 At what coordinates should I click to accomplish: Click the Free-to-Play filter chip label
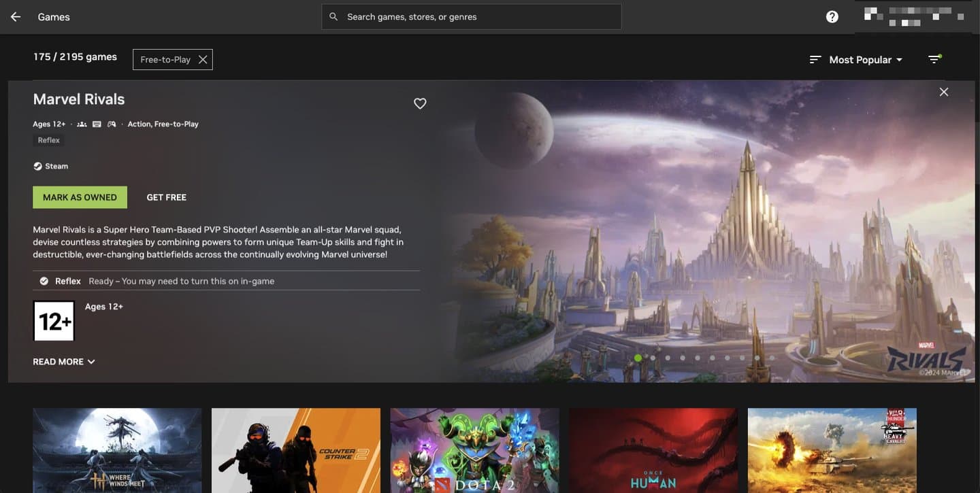click(165, 60)
